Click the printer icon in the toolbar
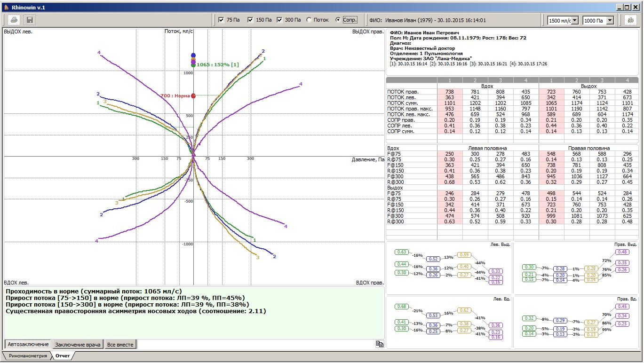Screen dimensions: 644x363 tap(15, 20)
